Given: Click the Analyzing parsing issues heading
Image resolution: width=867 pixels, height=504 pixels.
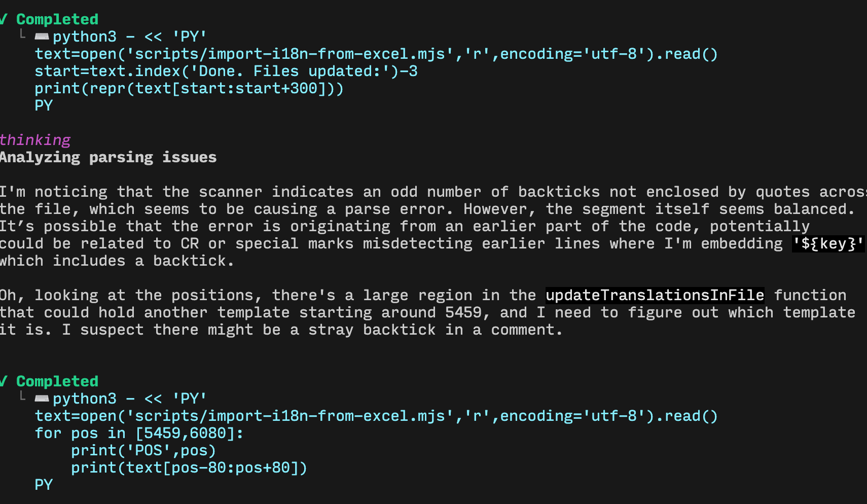Looking at the screenshot, I should (108, 157).
